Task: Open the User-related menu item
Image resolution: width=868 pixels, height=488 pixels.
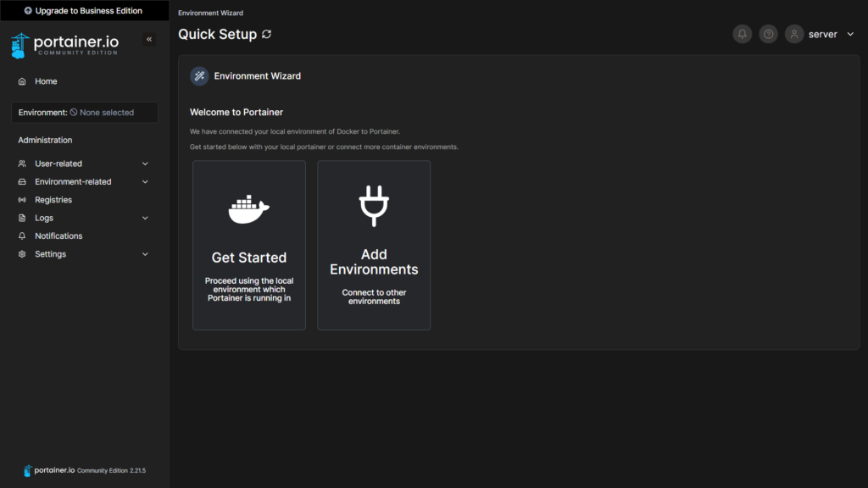Action: pos(84,164)
